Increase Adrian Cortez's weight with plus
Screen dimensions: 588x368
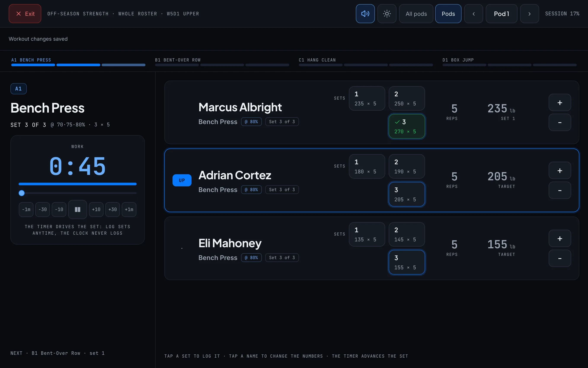click(x=560, y=170)
